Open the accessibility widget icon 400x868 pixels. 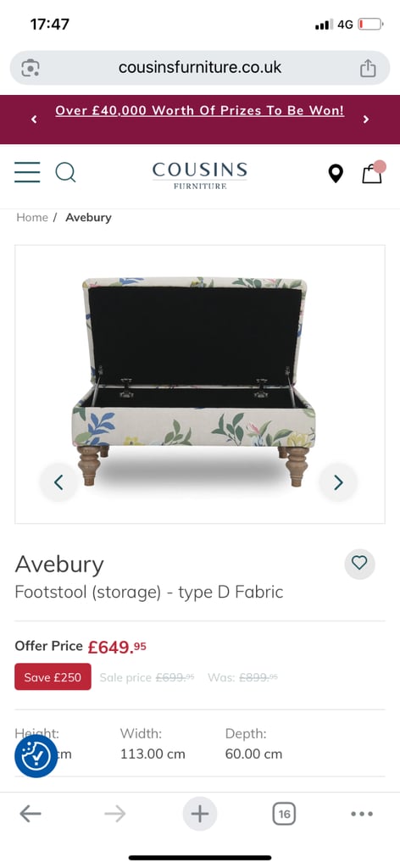pyautogui.click(x=36, y=755)
